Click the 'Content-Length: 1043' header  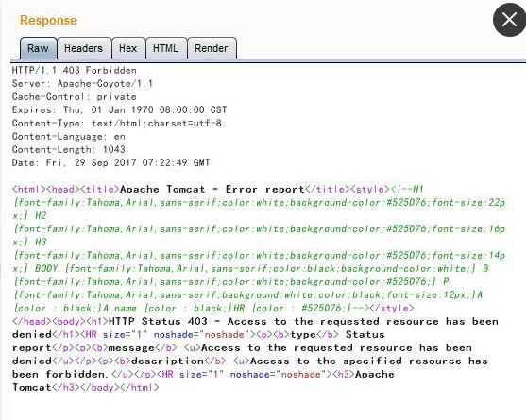tap(69, 149)
